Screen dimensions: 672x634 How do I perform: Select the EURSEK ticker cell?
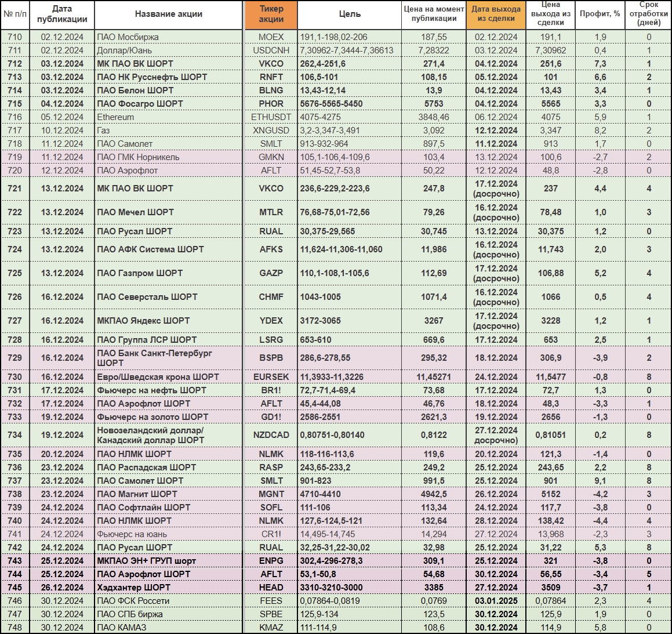click(x=271, y=377)
